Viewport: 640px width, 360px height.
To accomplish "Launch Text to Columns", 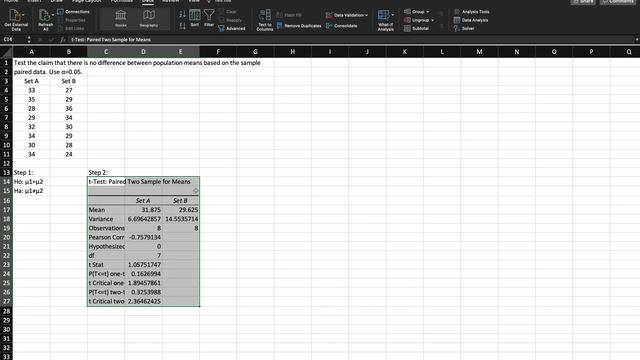I will click(264, 20).
